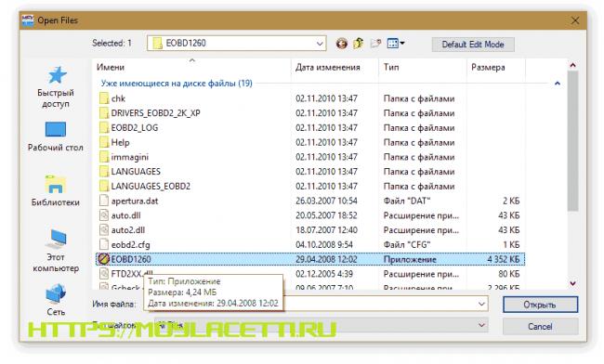
Task: Click the DRIVERS_EOBD2_2K_XP folder icon
Action: (x=104, y=113)
